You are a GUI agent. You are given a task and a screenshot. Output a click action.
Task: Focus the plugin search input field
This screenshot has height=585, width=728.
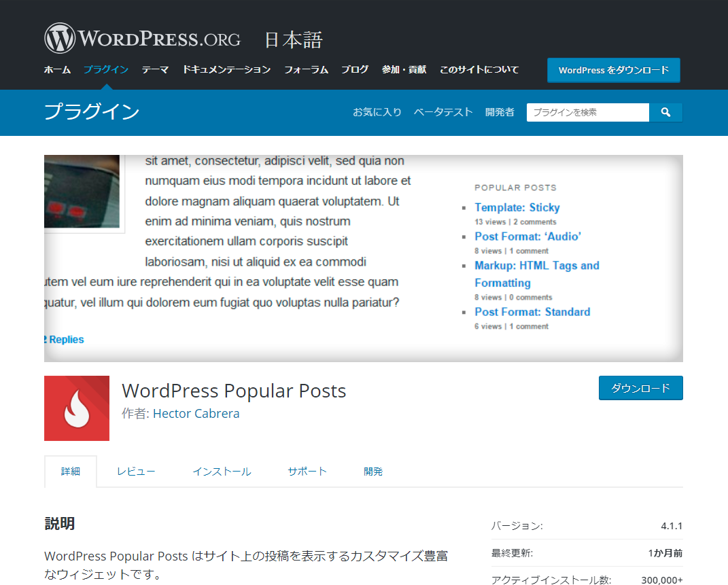(x=587, y=112)
